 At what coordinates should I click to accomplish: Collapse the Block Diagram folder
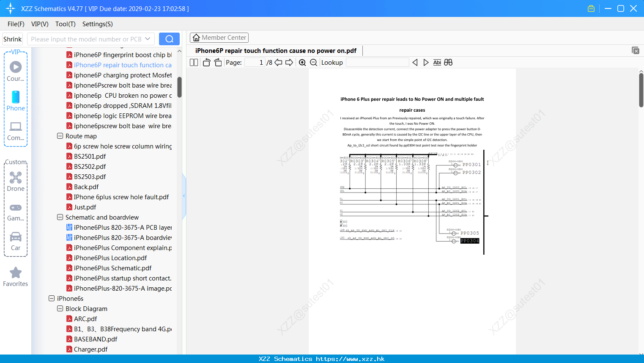tap(60, 308)
